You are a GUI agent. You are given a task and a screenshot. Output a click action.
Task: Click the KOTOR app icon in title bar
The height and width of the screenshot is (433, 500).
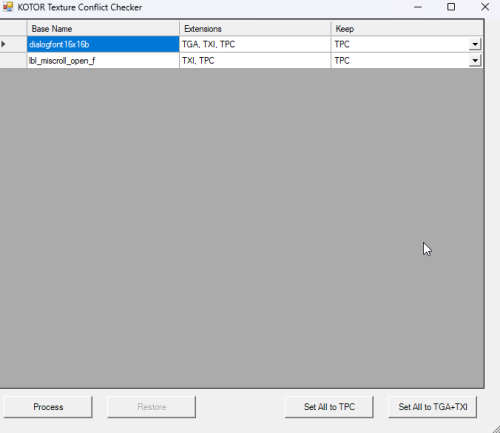(8, 7)
